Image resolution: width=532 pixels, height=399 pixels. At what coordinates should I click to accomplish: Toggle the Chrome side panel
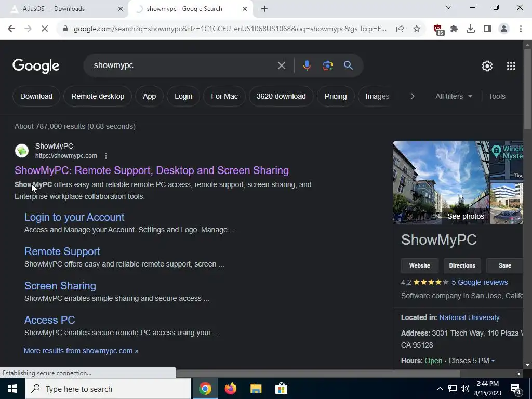487,29
